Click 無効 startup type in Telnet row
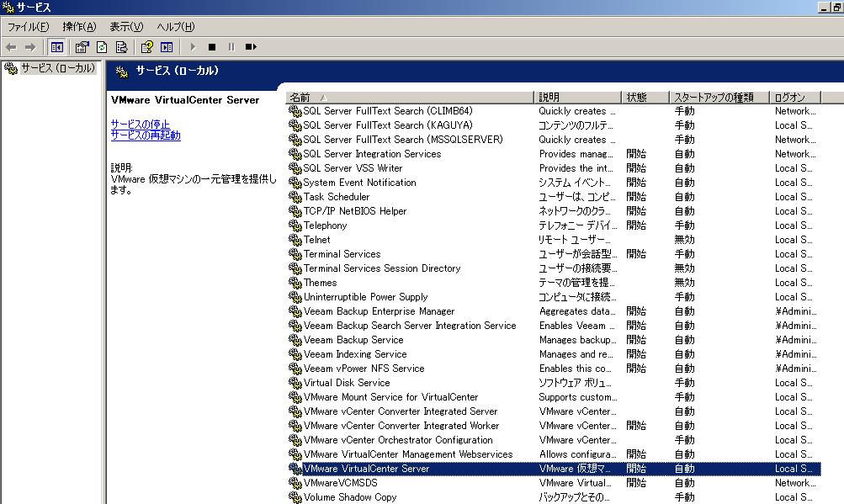 685,240
